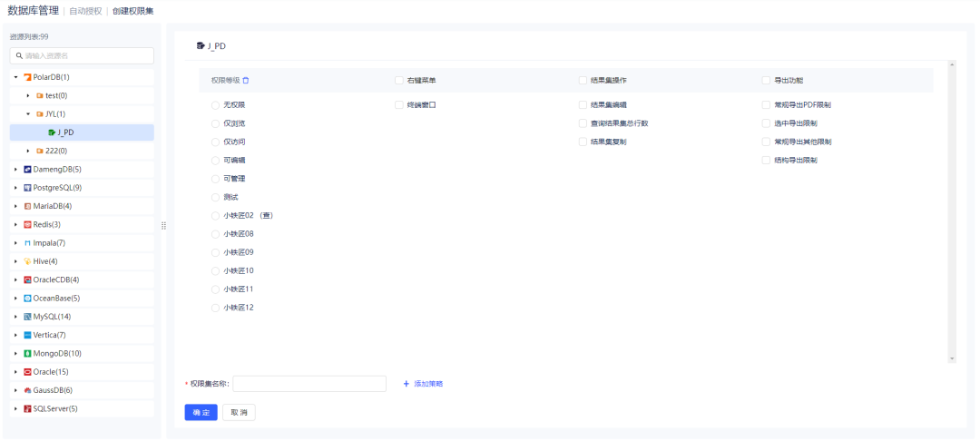Image resolution: width=980 pixels, height=441 pixels.
Task: Click the SQLServer icon in resource list
Action: click(28, 408)
